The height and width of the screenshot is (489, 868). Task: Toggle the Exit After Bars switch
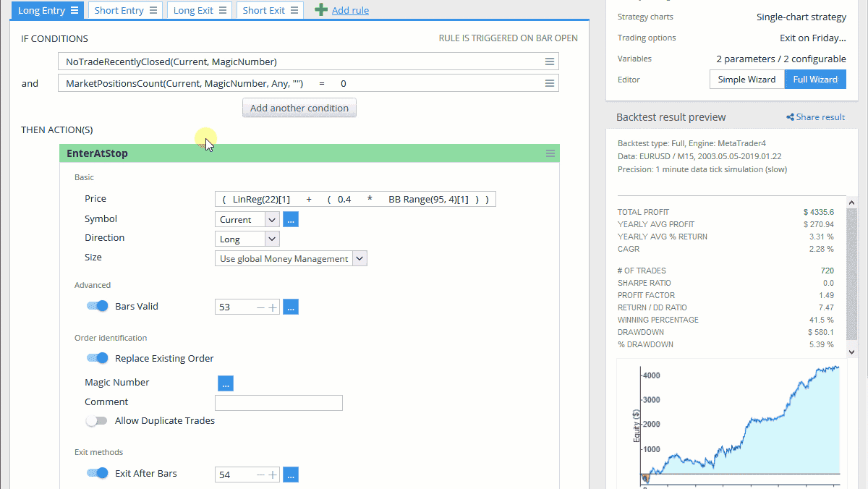[97, 473]
